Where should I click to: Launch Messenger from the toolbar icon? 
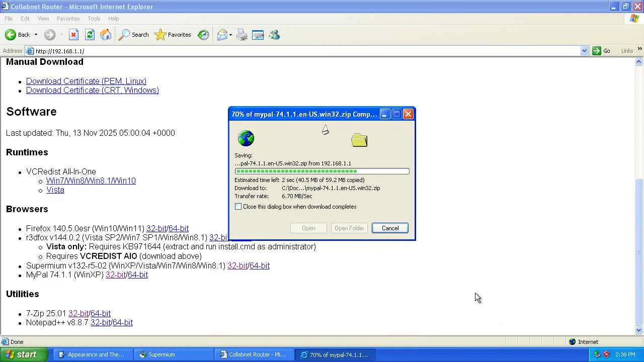coord(274,35)
